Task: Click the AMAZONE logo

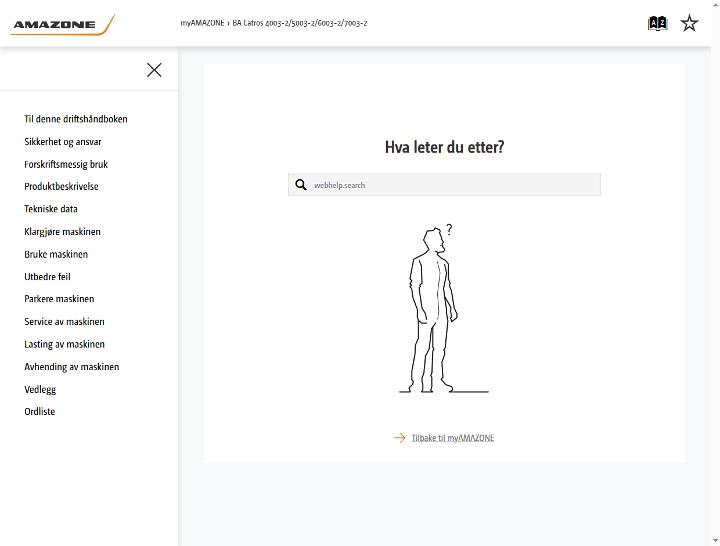Action: click(x=63, y=25)
